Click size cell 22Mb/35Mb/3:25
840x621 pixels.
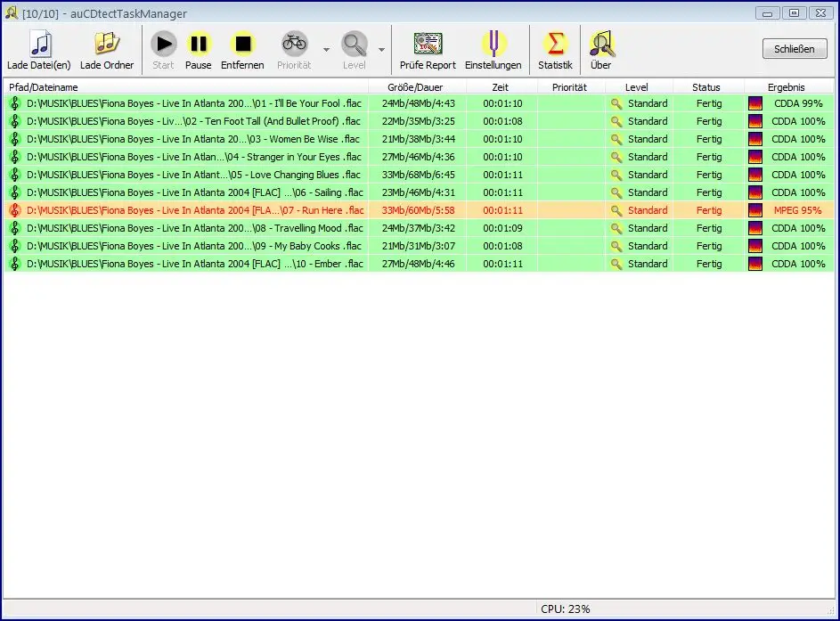point(418,121)
